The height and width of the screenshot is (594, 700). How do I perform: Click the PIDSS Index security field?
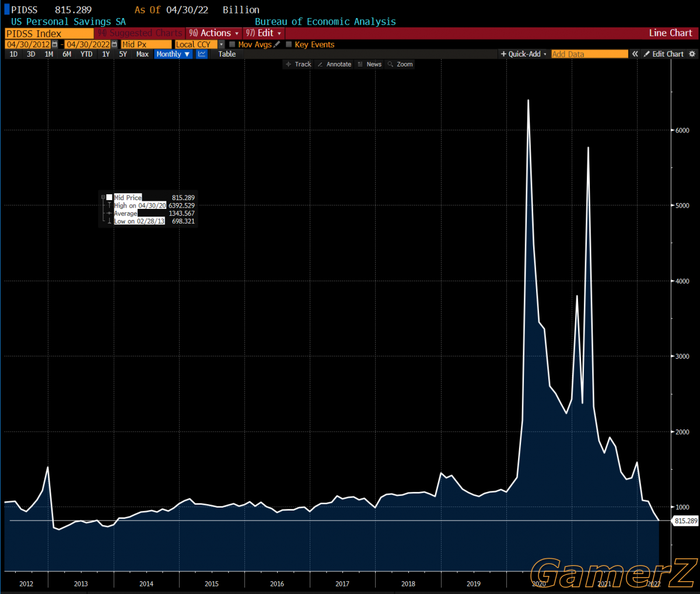(49, 34)
